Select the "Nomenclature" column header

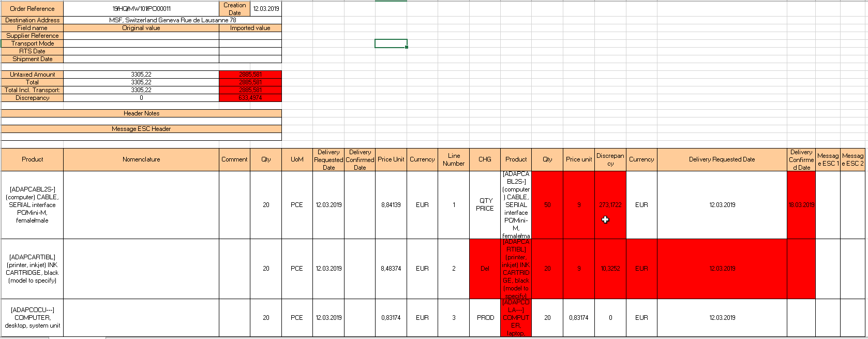point(141,159)
